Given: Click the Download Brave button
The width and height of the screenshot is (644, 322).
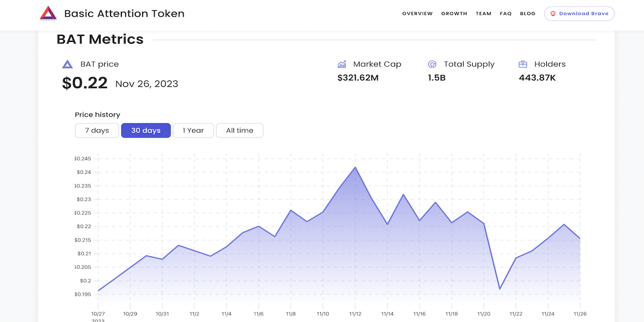Looking at the screenshot, I should [x=579, y=14].
